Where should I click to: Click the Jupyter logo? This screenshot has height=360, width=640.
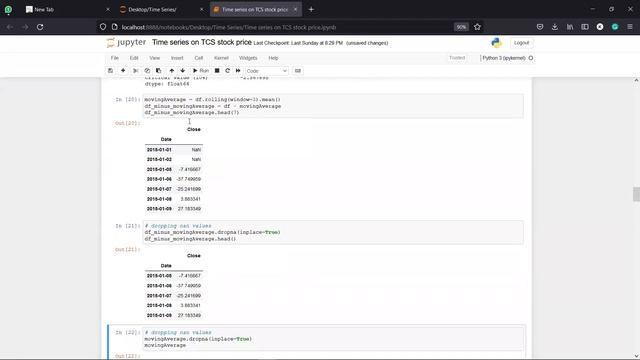126,42
